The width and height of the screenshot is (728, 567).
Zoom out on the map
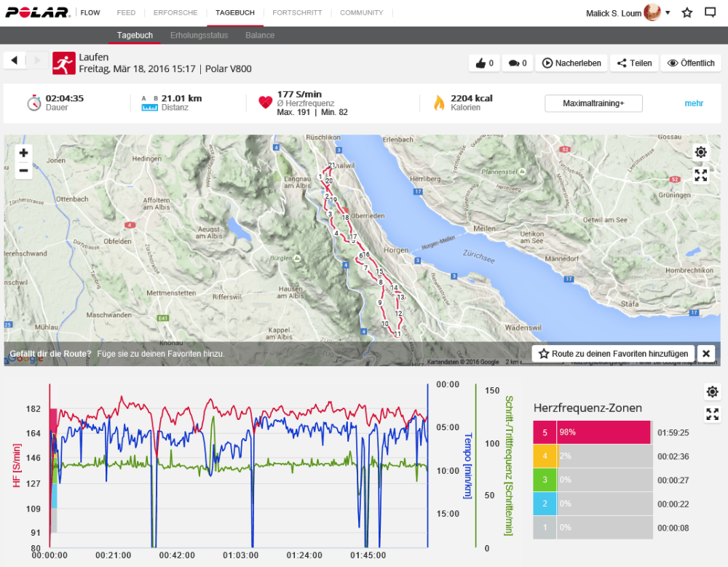[23, 170]
